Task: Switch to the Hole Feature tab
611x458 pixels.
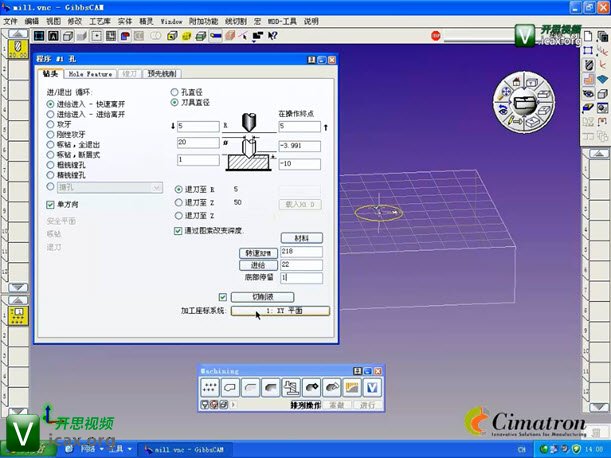Action: coord(90,74)
